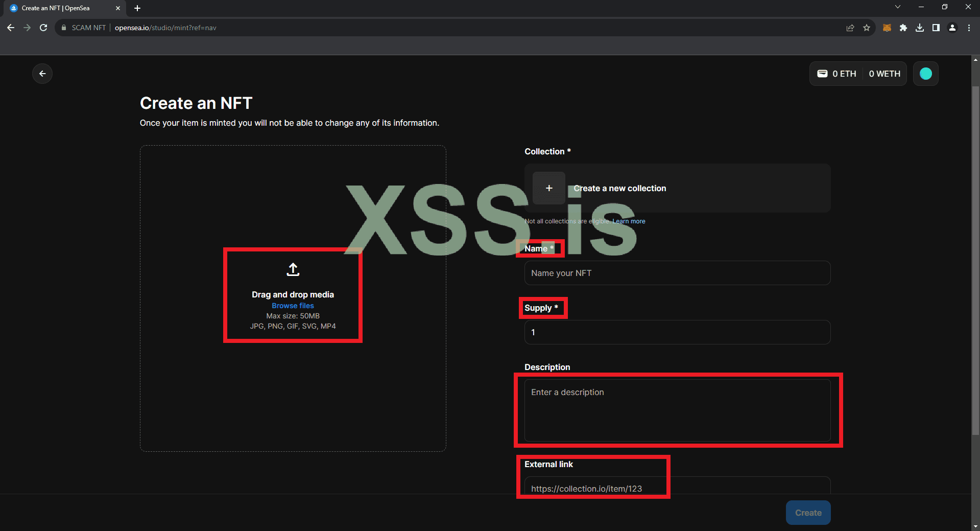
Task: Click the Drag and drop media text
Action: 293,294
